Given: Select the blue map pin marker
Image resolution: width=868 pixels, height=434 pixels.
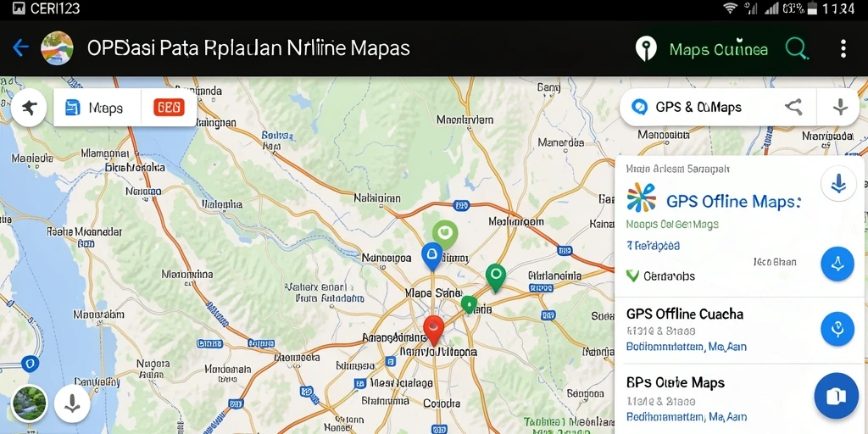Looking at the screenshot, I should [431, 256].
